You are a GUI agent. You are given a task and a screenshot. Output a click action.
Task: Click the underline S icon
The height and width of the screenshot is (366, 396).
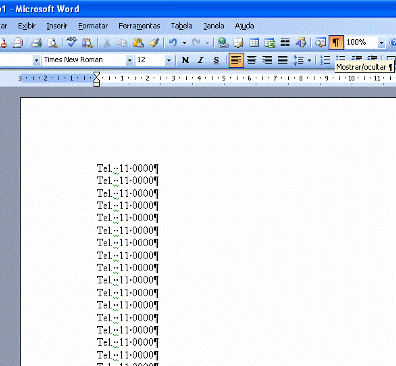tap(216, 60)
